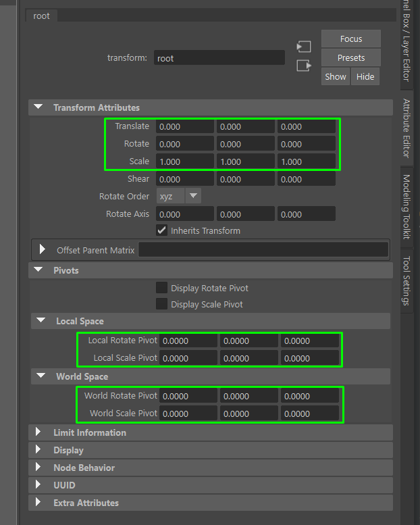Open the Tool Settings side tab
The width and height of the screenshot is (420, 525).
406,280
